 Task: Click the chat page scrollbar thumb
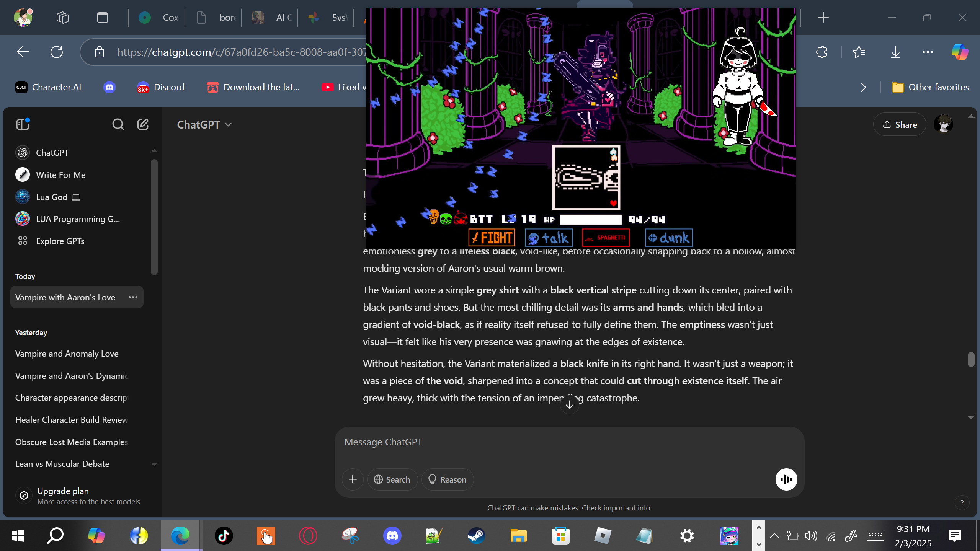971,360
